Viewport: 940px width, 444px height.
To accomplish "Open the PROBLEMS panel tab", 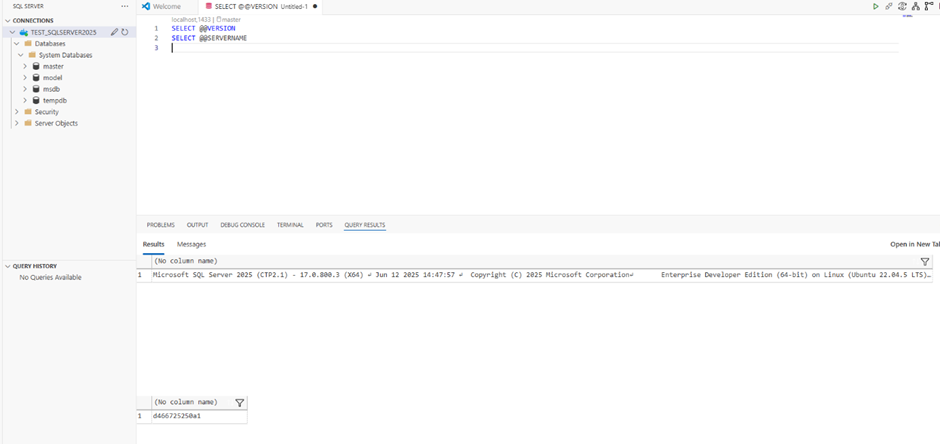I will (x=161, y=225).
